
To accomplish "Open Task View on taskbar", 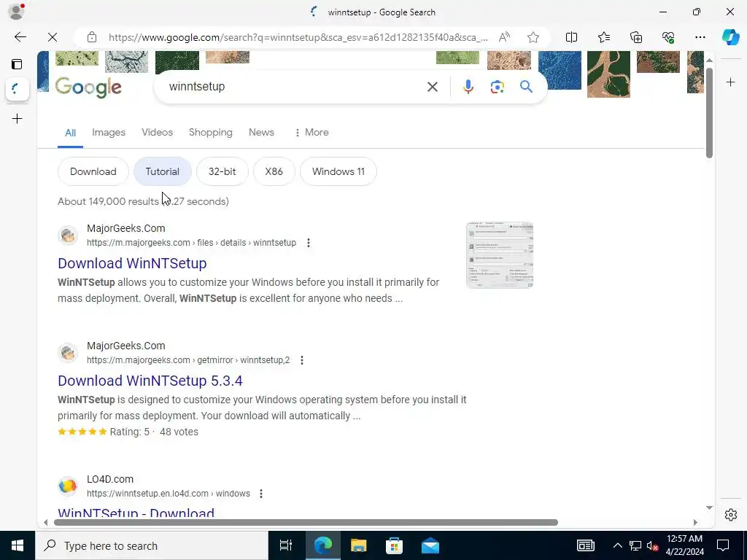I will [x=286, y=545].
